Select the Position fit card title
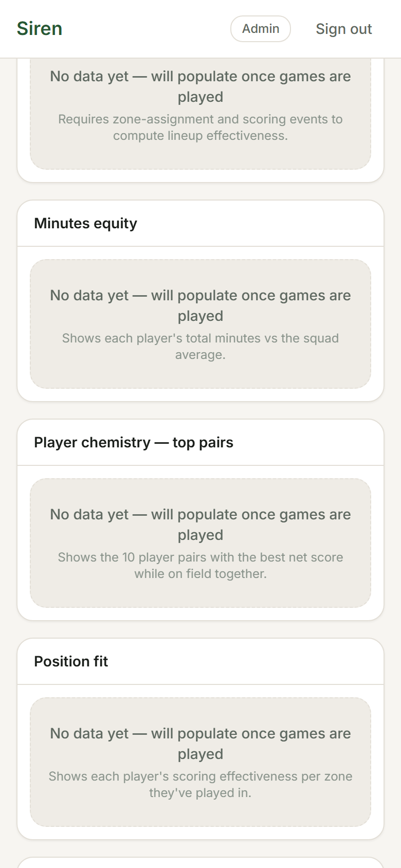 pyautogui.click(x=71, y=662)
